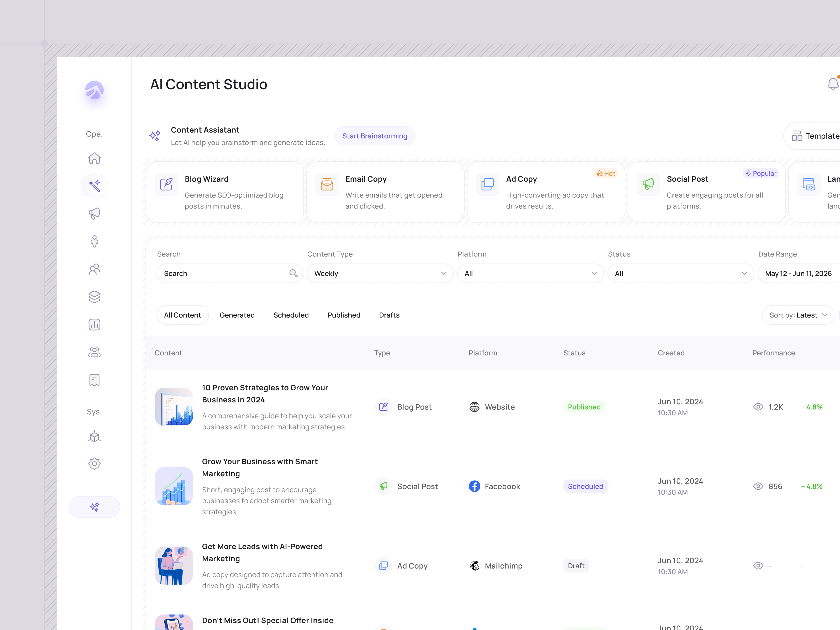Click the Blog Wizard pen icon
840x630 pixels.
point(166,184)
